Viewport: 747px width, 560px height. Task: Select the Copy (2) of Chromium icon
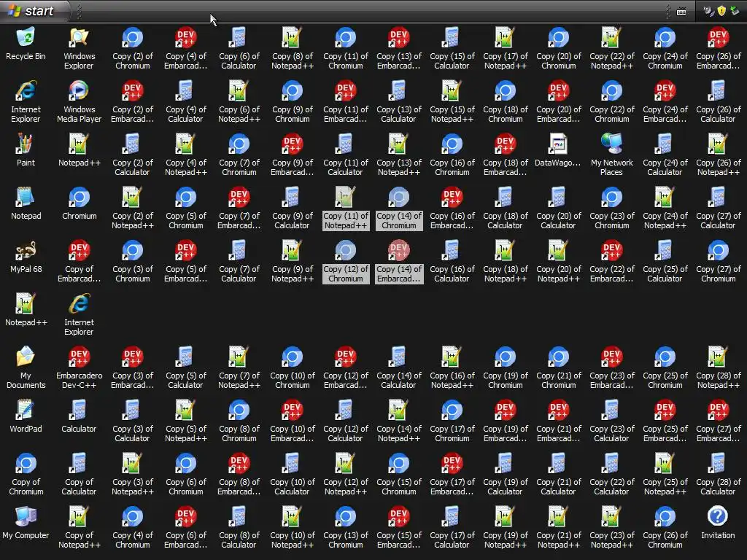pos(133,49)
